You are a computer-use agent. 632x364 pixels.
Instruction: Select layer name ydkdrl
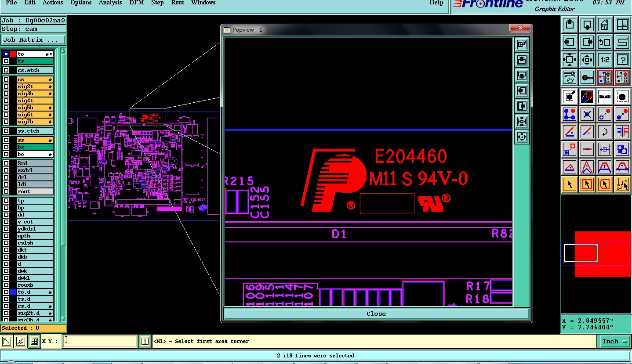click(x=35, y=229)
